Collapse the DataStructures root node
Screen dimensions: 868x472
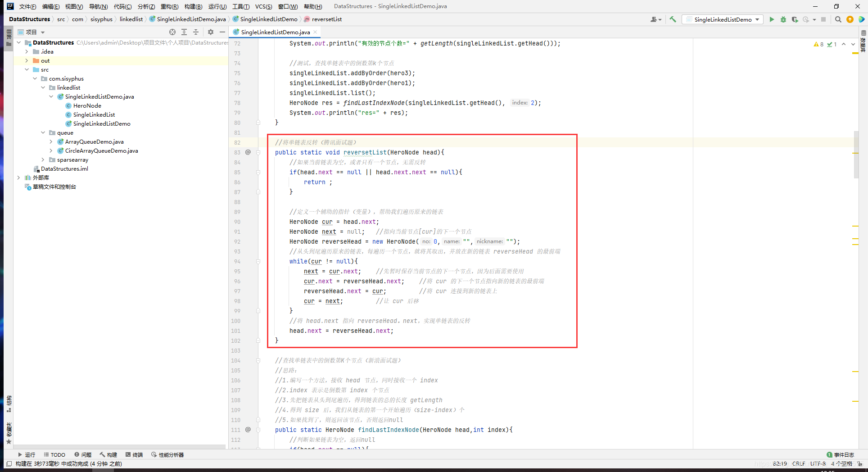point(19,42)
